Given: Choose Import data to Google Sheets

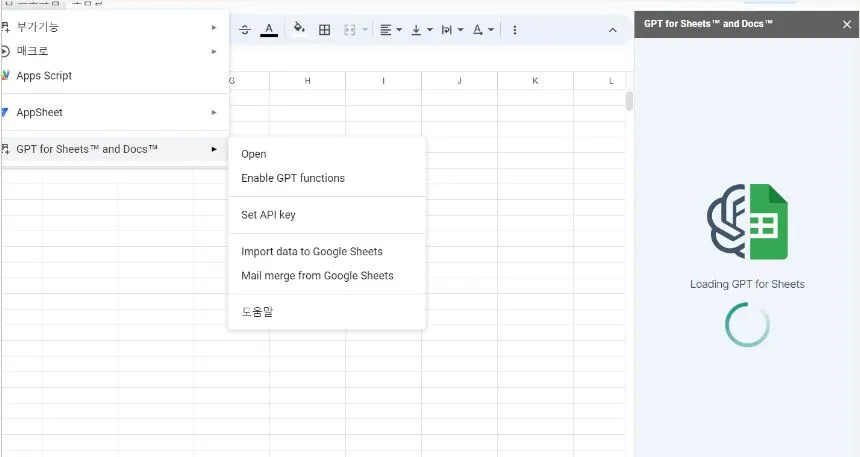Looking at the screenshot, I should pyautogui.click(x=327, y=252).
